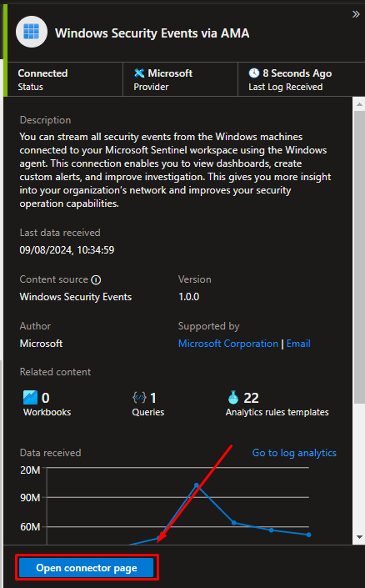Click the Analytics rules flask icon

pos(233,398)
